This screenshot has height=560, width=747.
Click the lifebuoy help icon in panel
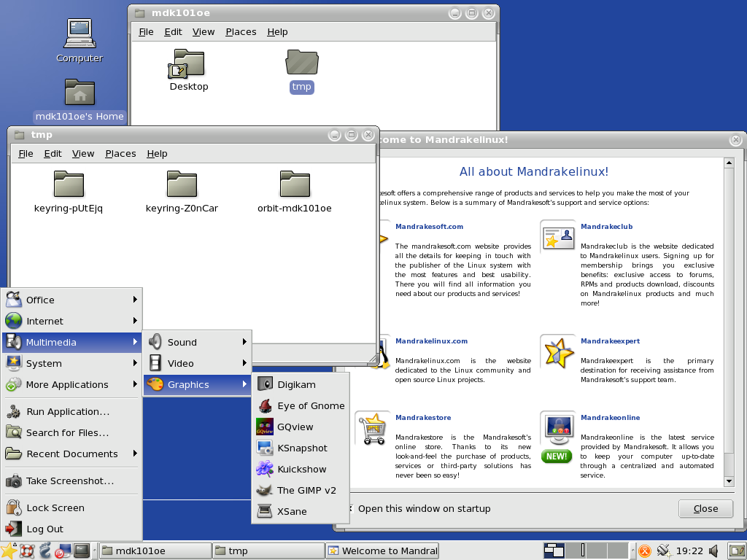pyautogui.click(x=27, y=551)
